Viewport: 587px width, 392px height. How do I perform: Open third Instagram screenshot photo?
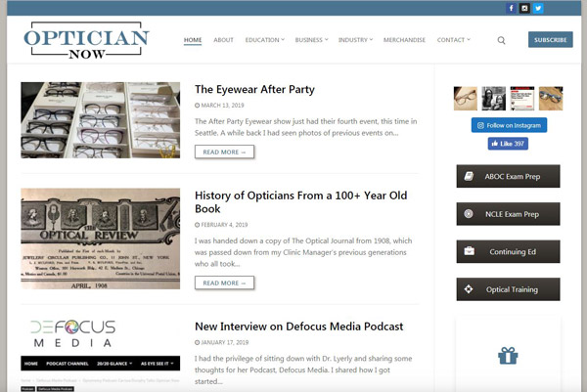522,99
